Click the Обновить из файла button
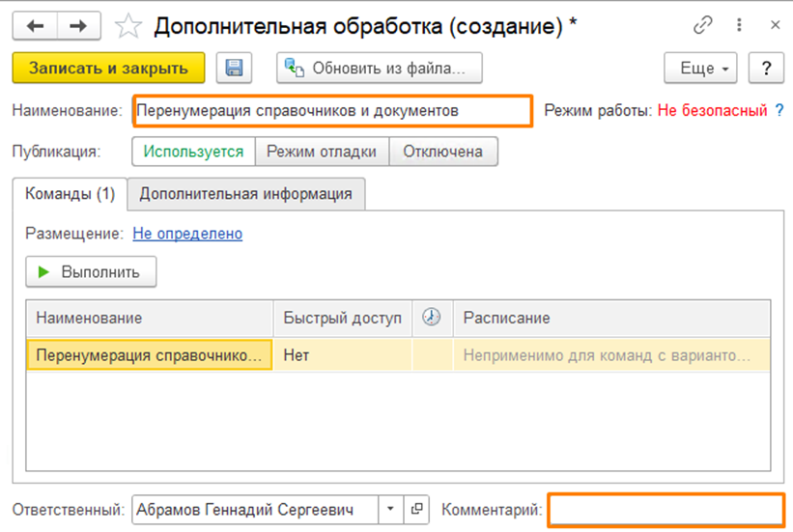Viewport: 793px width, 532px height. [380, 69]
